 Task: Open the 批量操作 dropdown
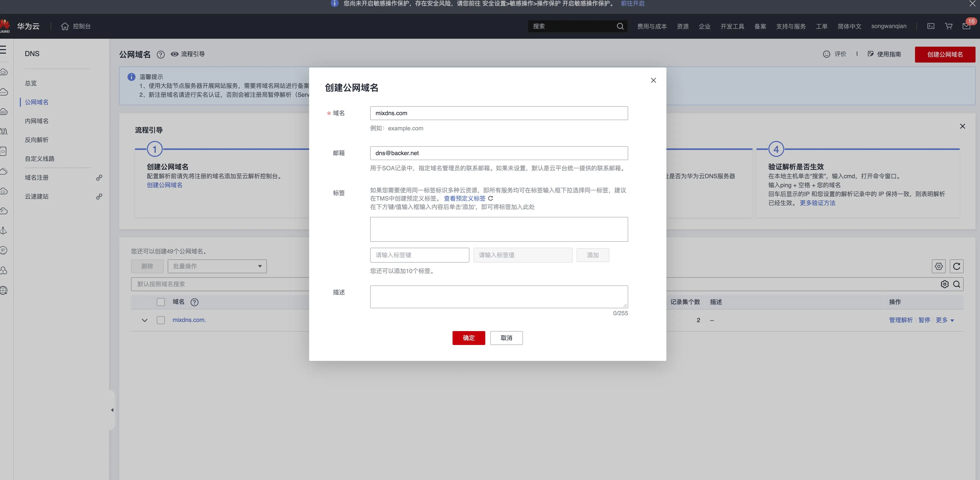tap(217, 266)
